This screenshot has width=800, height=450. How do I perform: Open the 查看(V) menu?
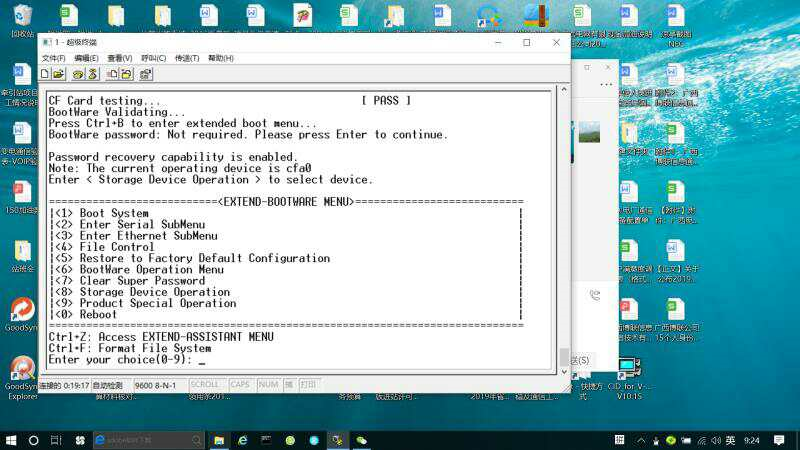pyautogui.click(x=120, y=58)
